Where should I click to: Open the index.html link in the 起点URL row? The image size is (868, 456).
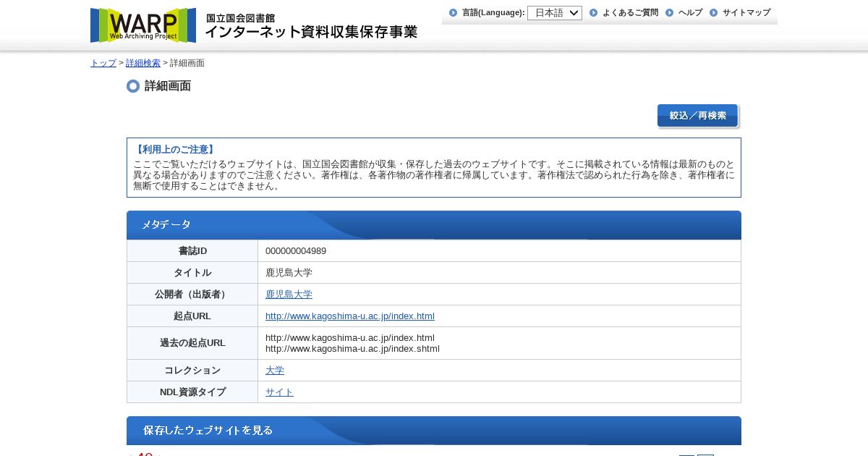(x=350, y=316)
